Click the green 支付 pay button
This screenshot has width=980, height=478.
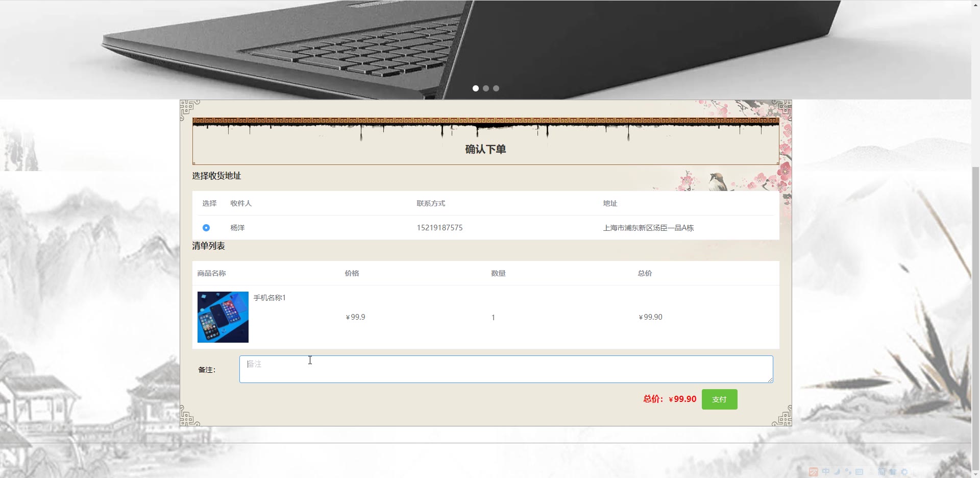(719, 399)
